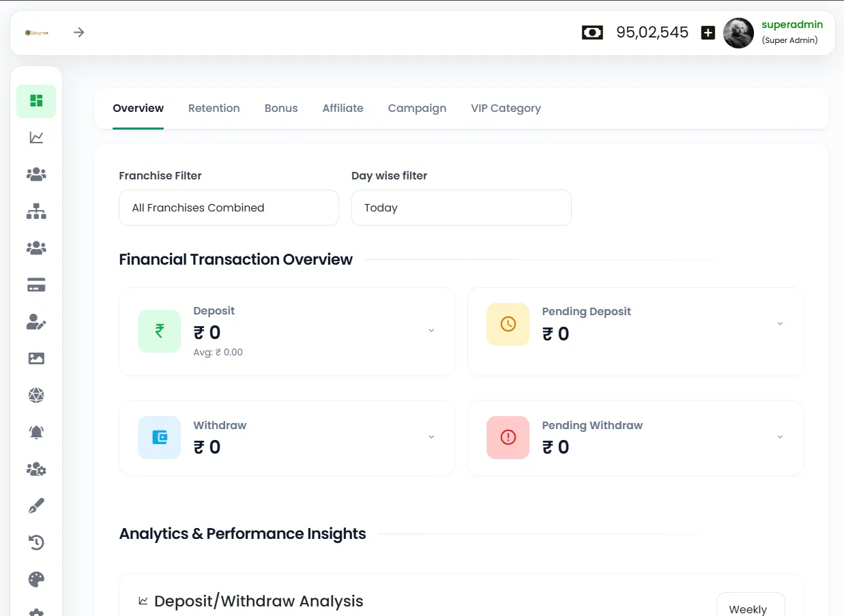This screenshot has width=844, height=616.
Task: Expand the Deposit card chevron
Action: click(x=431, y=331)
